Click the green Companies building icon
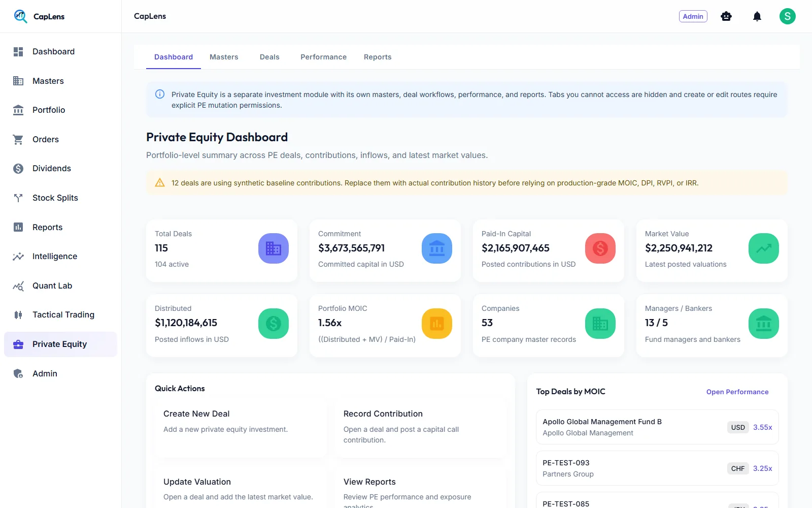 pos(600,324)
